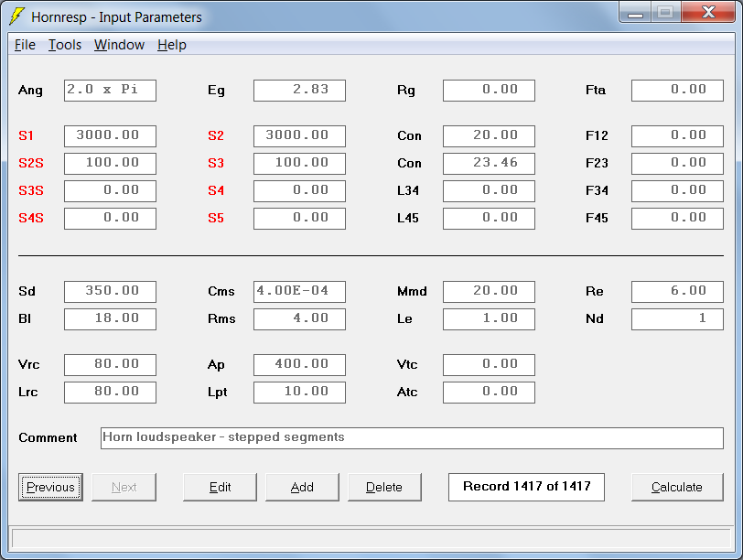The height and width of the screenshot is (560, 743).
Task: Click the S3S input field
Action: pos(110,191)
